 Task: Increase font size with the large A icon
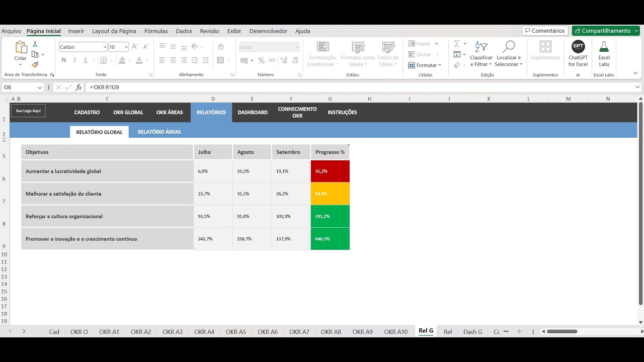(x=135, y=47)
